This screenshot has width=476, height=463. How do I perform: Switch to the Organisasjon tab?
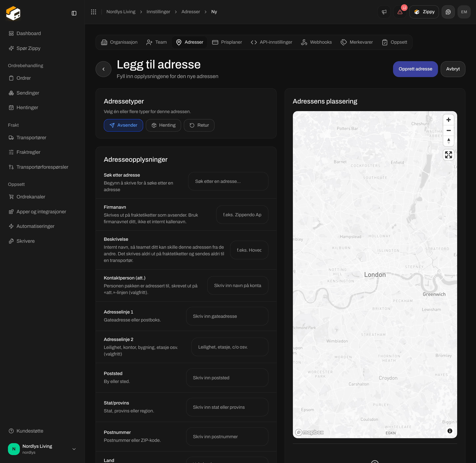click(119, 42)
